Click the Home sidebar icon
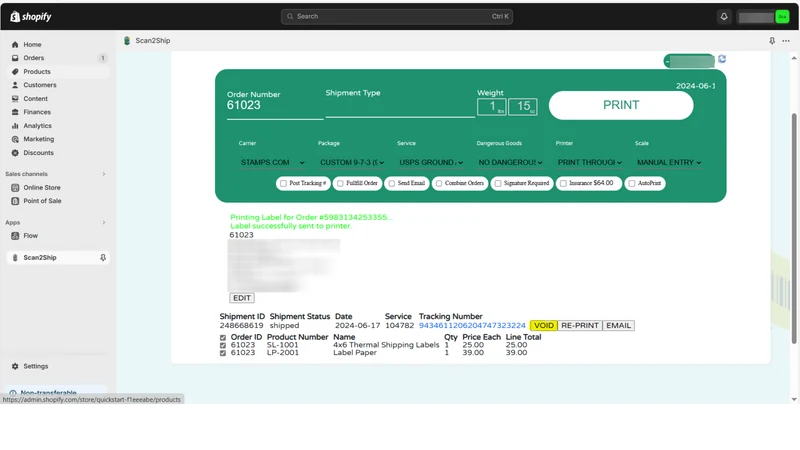800x450 pixels. 15,45
